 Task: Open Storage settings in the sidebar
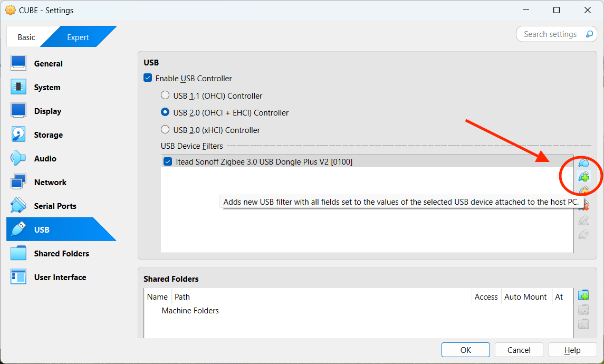click(x=48, y=135)
